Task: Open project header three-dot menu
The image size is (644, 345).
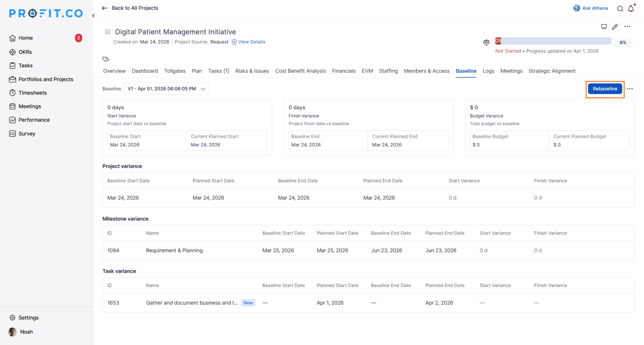Action: coord(627,26)
